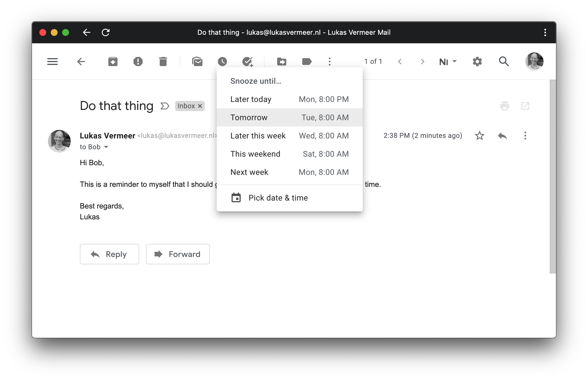Click the delete/trash icon in toolbar
Screen dimensions: 588x380
tap(163, 61)
